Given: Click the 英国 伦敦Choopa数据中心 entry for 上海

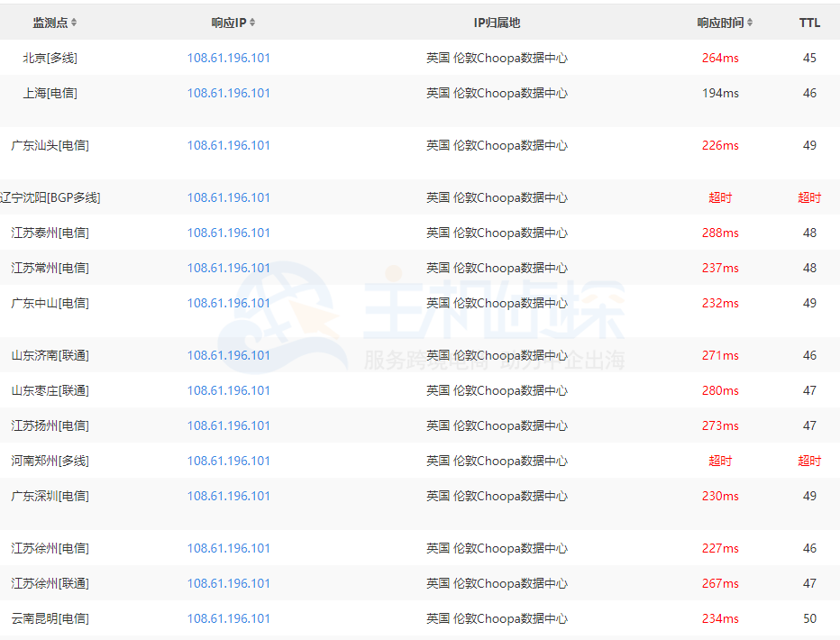Looking at the screenshot, I should (x=497, y=92).
